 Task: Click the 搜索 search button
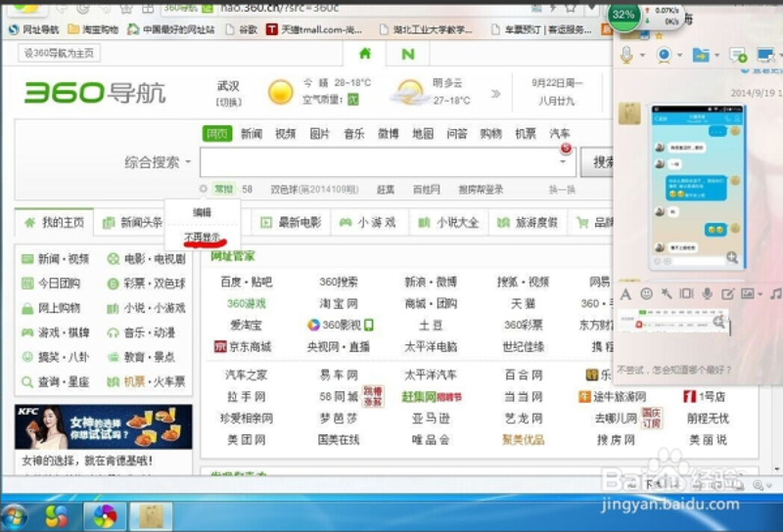tap(597, 161)
